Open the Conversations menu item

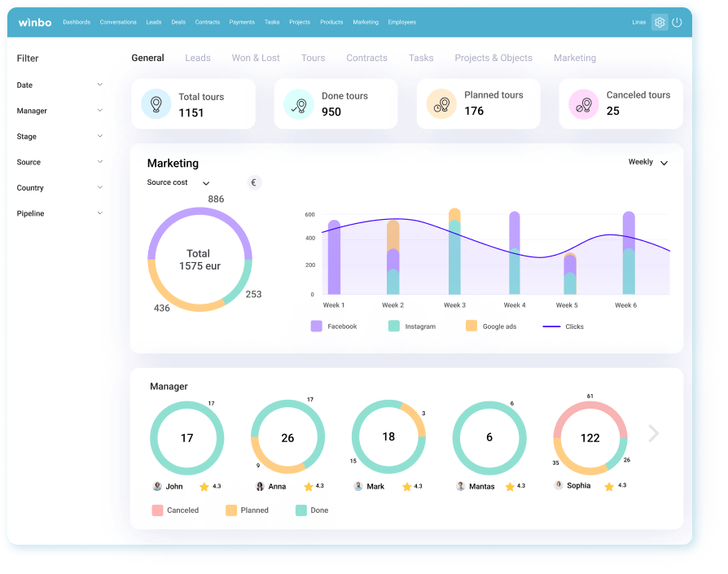118,22
